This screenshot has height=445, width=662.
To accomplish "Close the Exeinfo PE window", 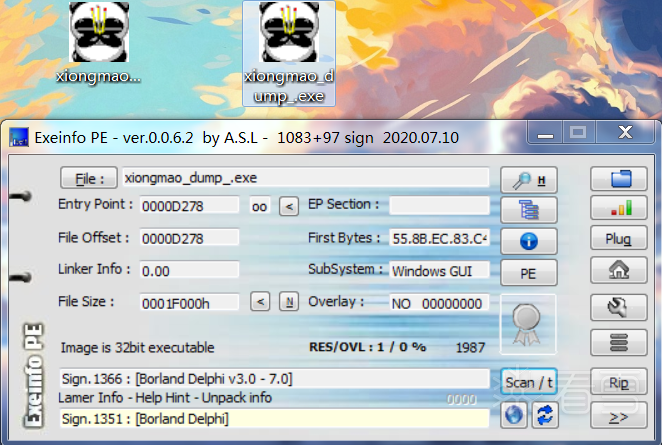I will click(626, 132).
